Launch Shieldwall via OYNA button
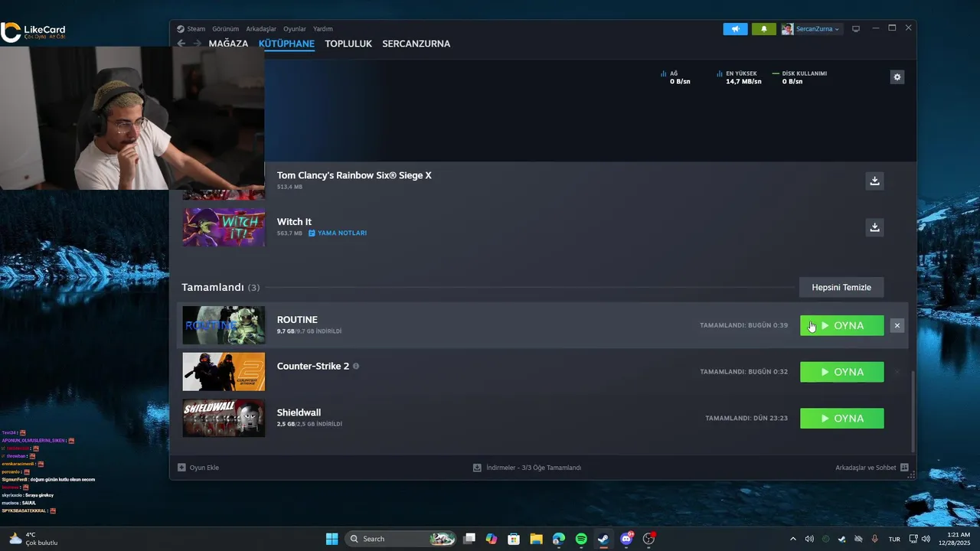 tap(842, 419)
